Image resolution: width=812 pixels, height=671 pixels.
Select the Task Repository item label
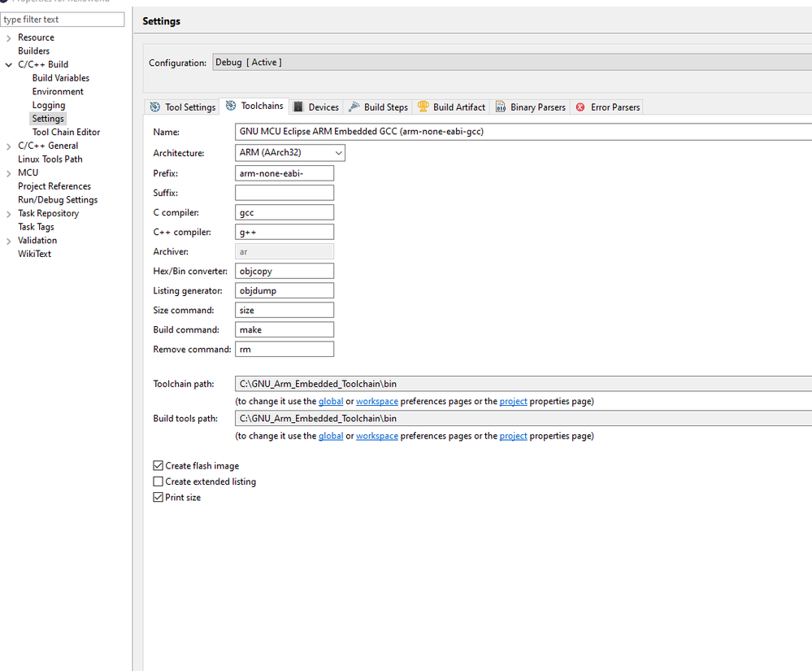(x=48, y=213)
